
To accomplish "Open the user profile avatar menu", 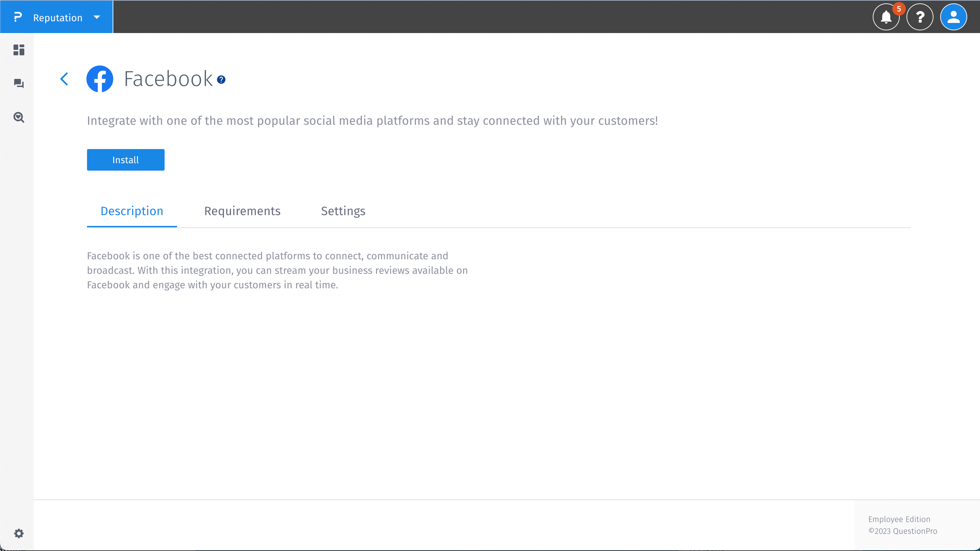I will 954,17.
